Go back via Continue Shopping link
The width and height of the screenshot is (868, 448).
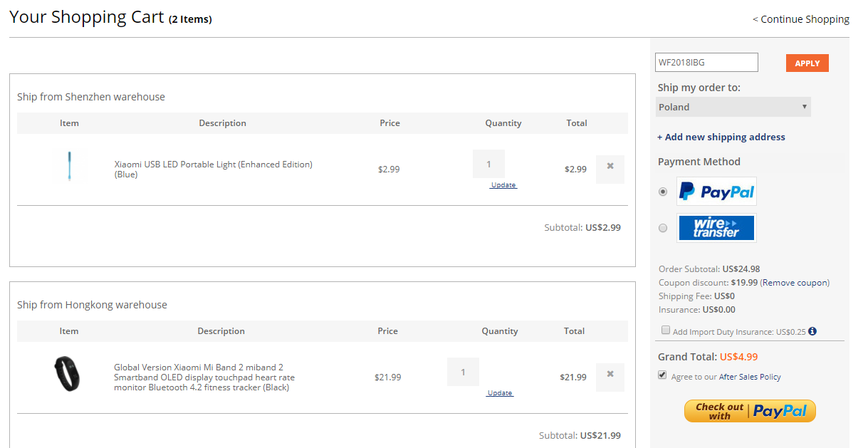[801, 19]
